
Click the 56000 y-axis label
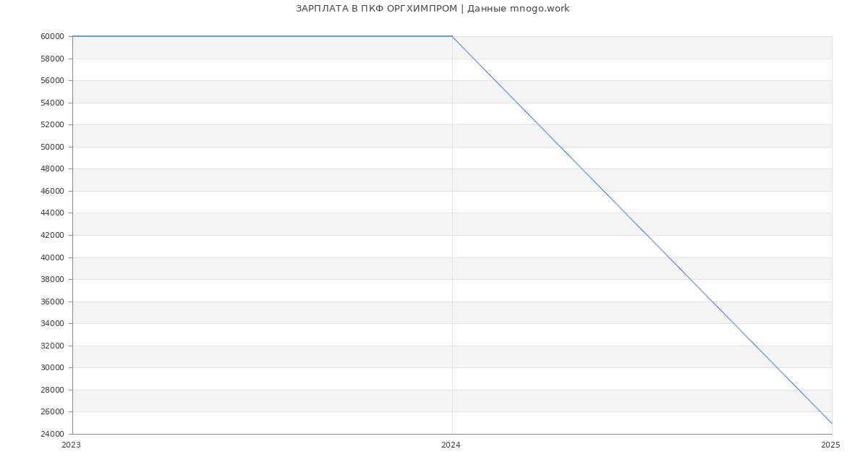[54, 80]
